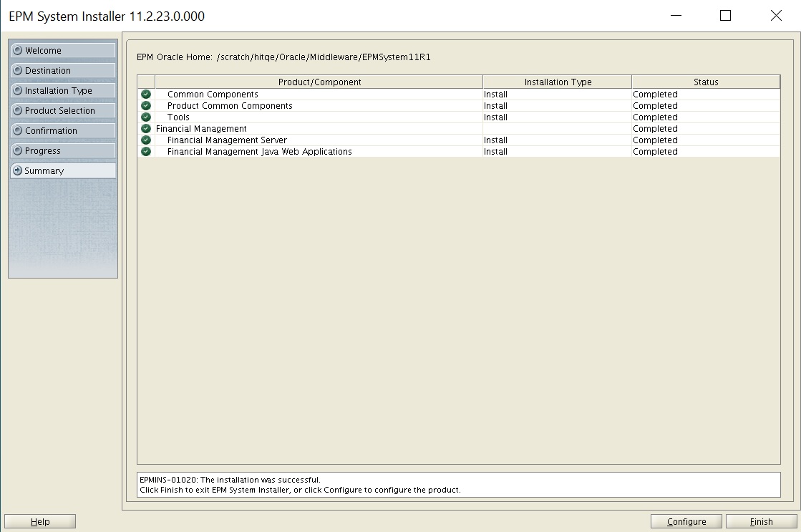801x532 pixels.
Task: Go to the Destination step
Action: tap(63, 70)
